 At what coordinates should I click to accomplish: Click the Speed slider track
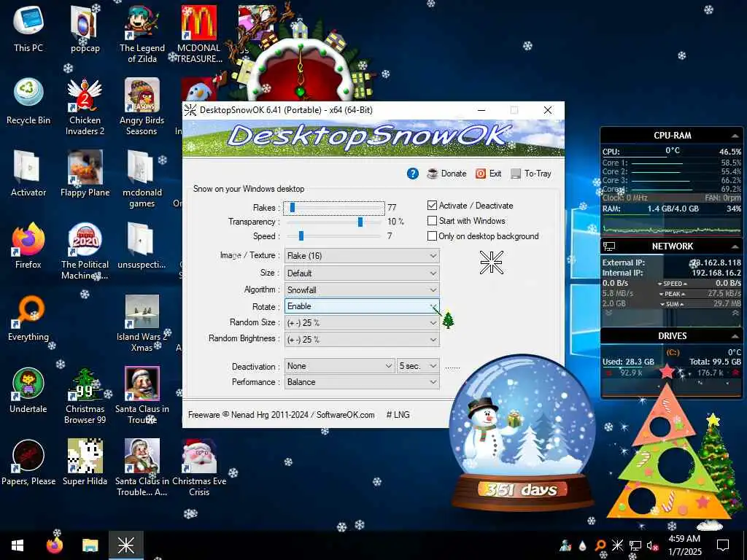click(x=334, y=236)
